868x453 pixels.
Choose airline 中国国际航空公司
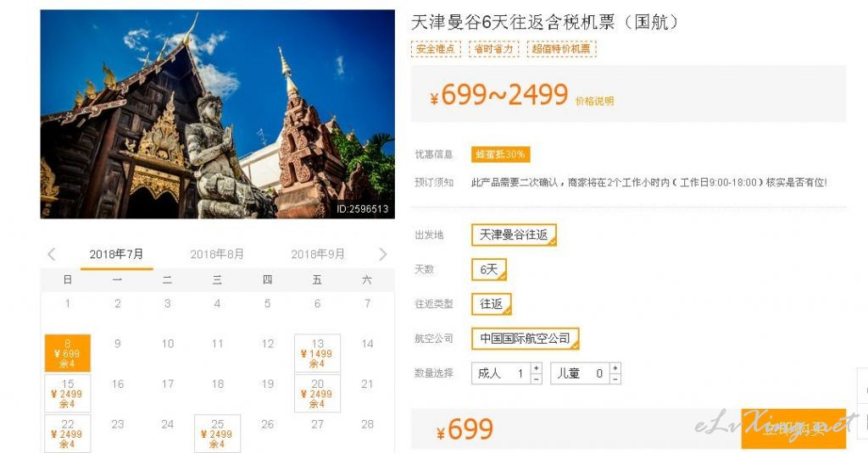click(x=526, y=339)
